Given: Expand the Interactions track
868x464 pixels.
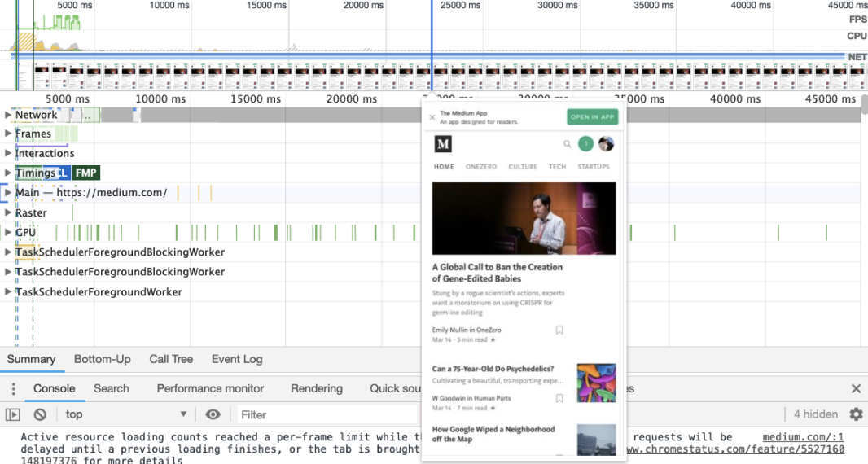Looking at the screenshot, I should 8,153.
